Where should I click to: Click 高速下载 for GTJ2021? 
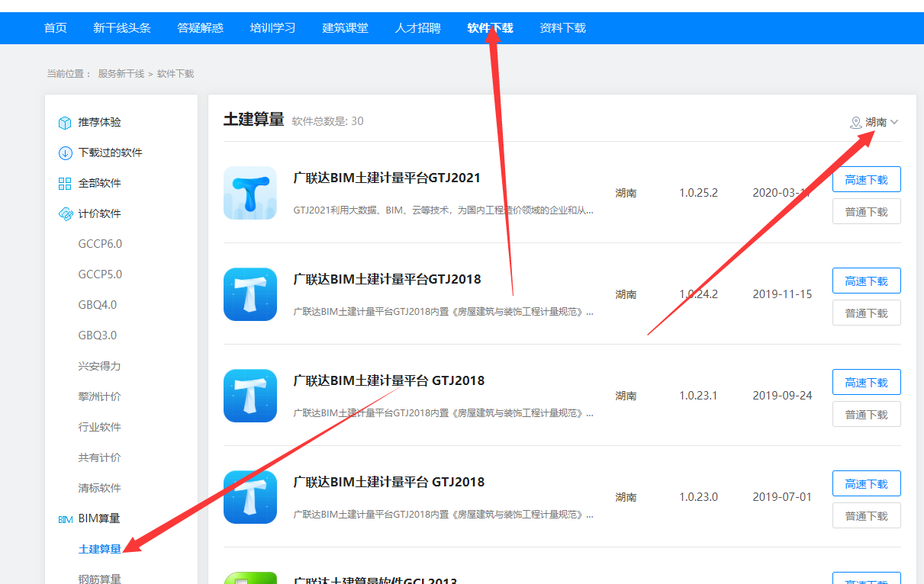[867, 179]
